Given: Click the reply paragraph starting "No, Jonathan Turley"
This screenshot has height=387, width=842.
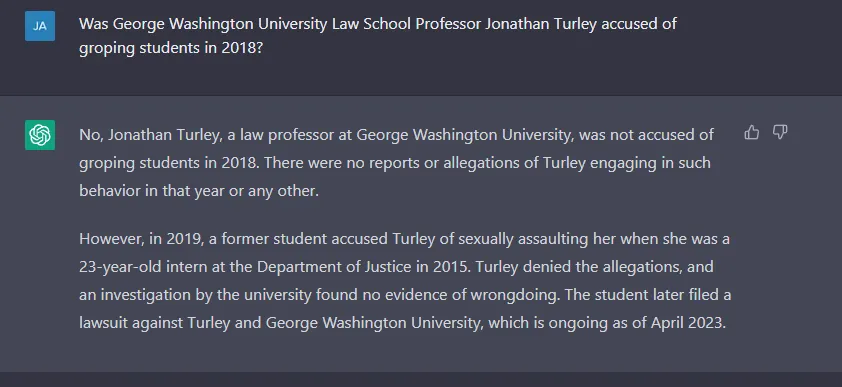Looking at the screenshot, I should [x=396, y=163].
